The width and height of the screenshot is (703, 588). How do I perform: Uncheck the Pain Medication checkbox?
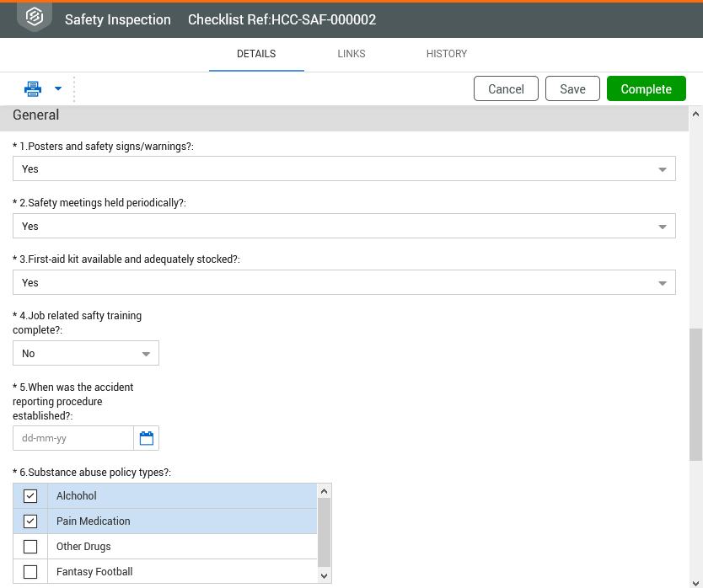pyautogui.click(x=30, y=521)
